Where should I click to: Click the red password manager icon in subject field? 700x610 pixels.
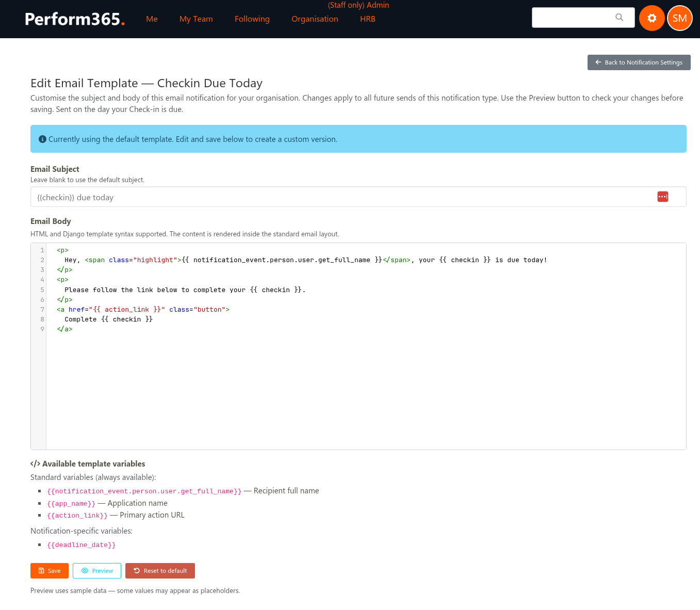coord(663,197)
